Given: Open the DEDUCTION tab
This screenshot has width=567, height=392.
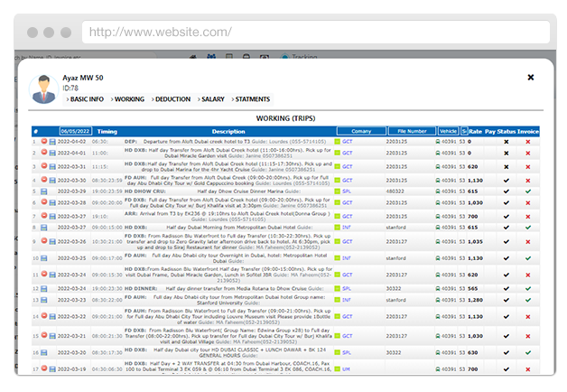Looking at the screenshot, I should (x=172, y=98).
